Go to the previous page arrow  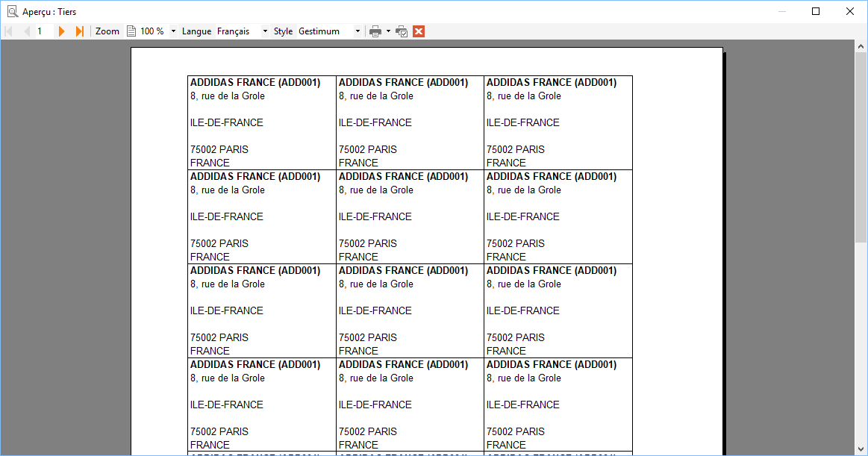tap(27, 31)
